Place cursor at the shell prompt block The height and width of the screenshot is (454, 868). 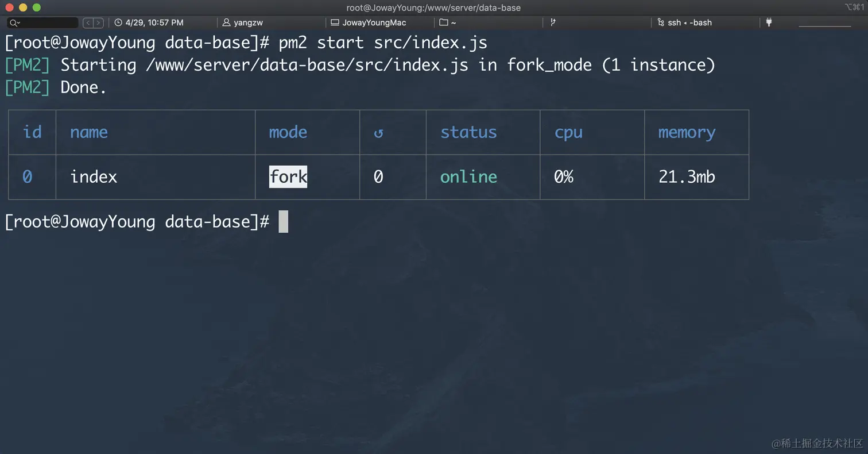283,222
